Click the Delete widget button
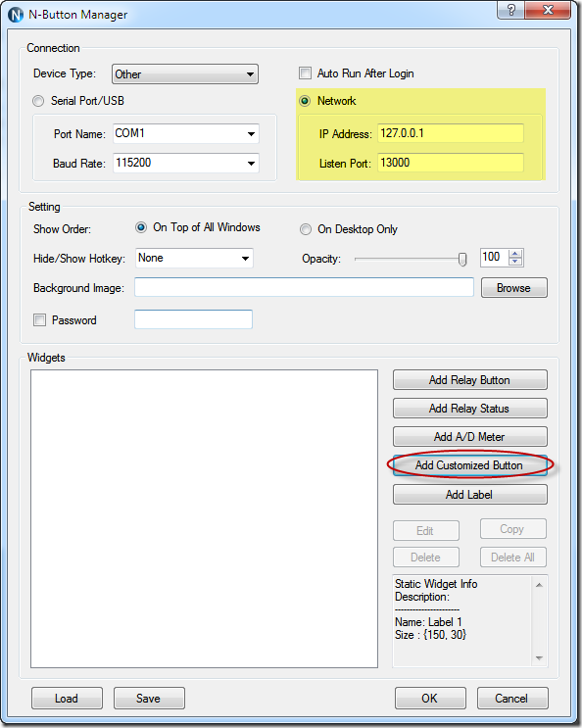Viewport: 582px width, 728px height. [x=425, y=558]
